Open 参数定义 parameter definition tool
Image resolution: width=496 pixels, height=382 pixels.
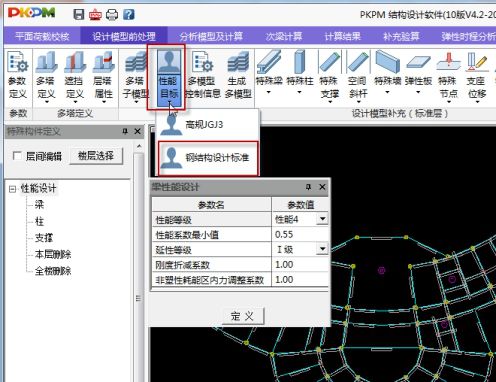(x=18, y=76)
